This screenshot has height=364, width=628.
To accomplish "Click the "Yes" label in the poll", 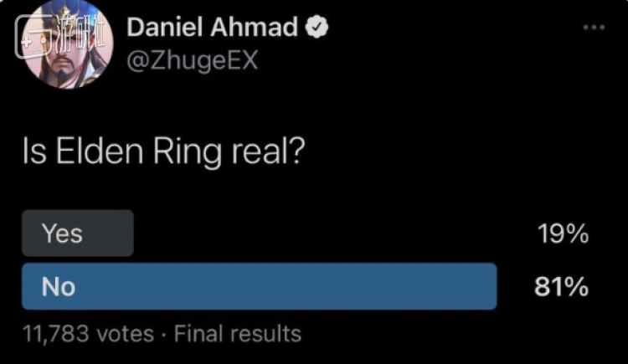I will click(x=62, y=233).
